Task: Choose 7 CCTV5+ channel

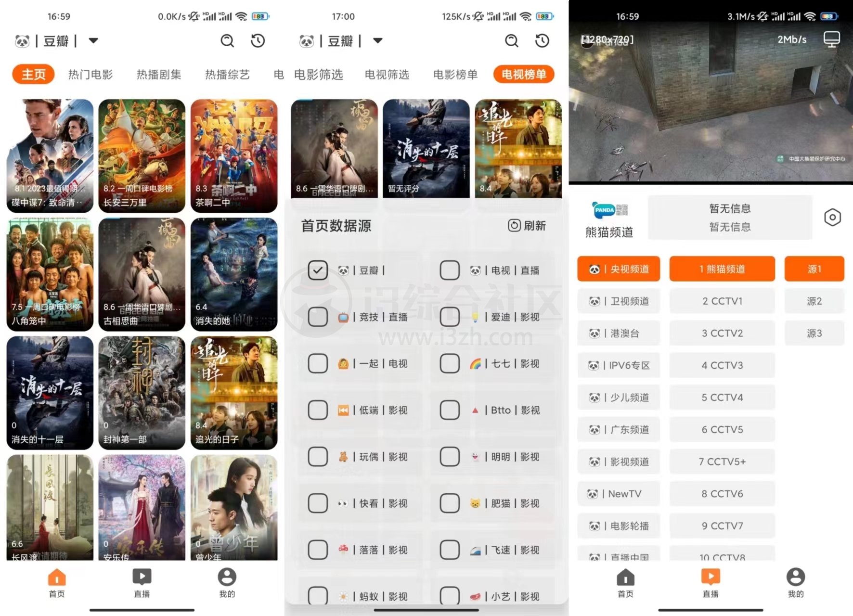Action: (722, 462)
